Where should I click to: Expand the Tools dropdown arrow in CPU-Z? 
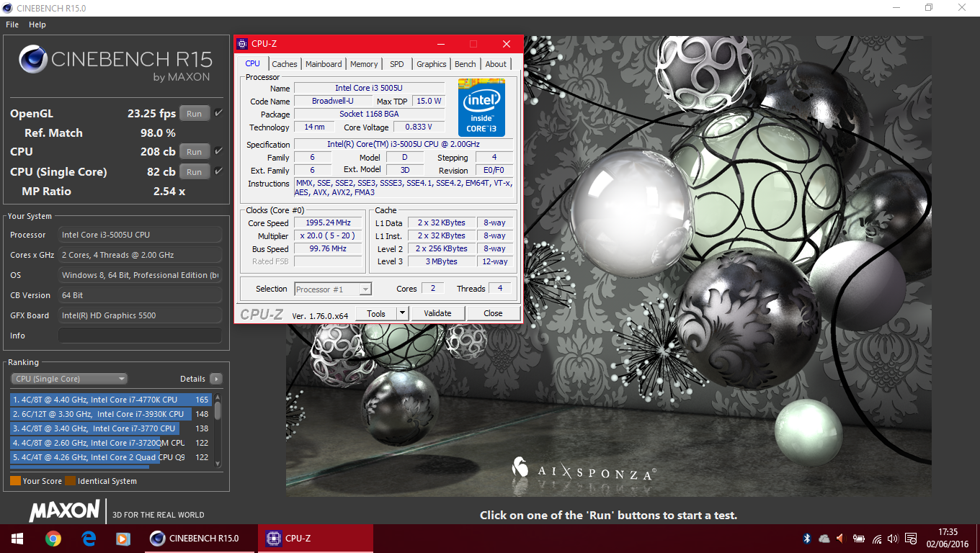(402, 313)
